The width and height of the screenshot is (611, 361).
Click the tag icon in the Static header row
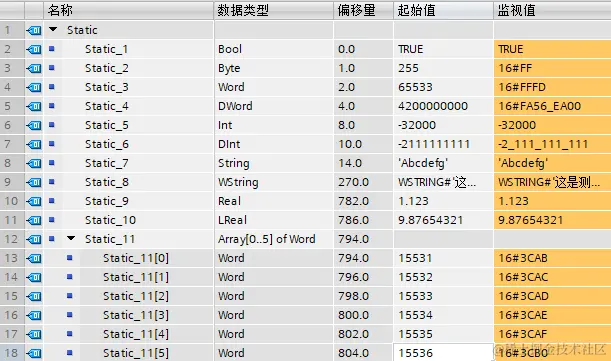[x=34, y=30]
